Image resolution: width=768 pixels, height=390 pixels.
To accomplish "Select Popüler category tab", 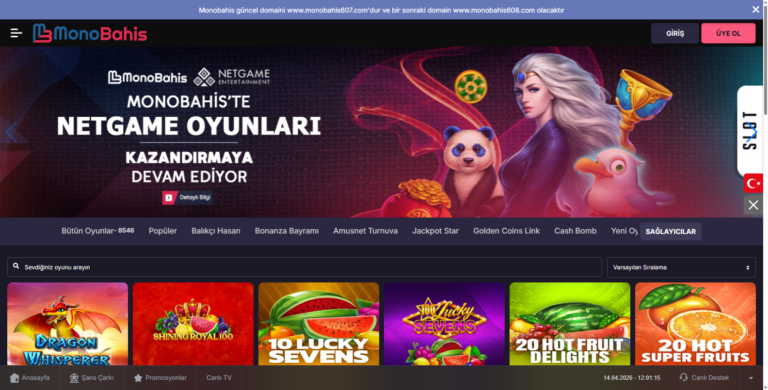I will (x=163, y=231).
